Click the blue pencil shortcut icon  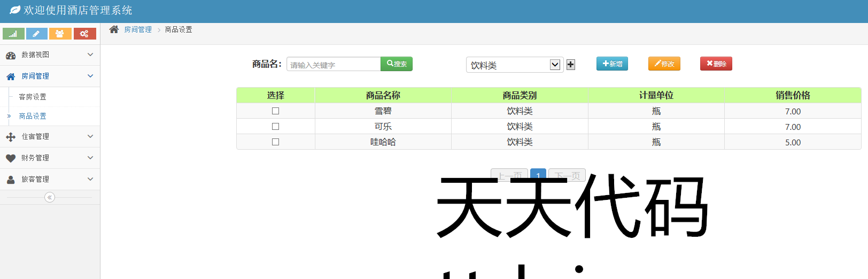click(x=36, y=34)
